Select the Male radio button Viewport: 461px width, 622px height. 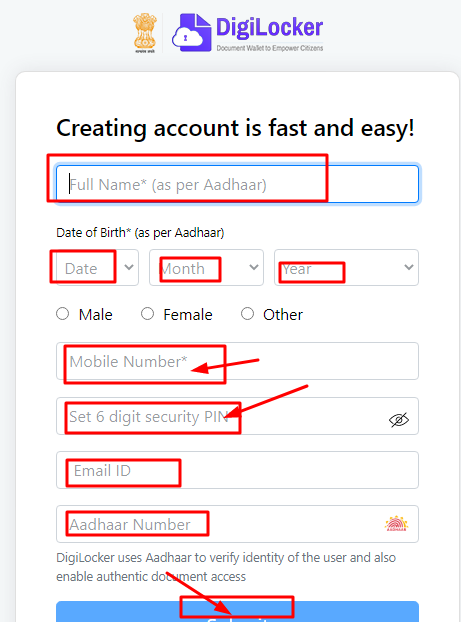(x=62, y=314)
